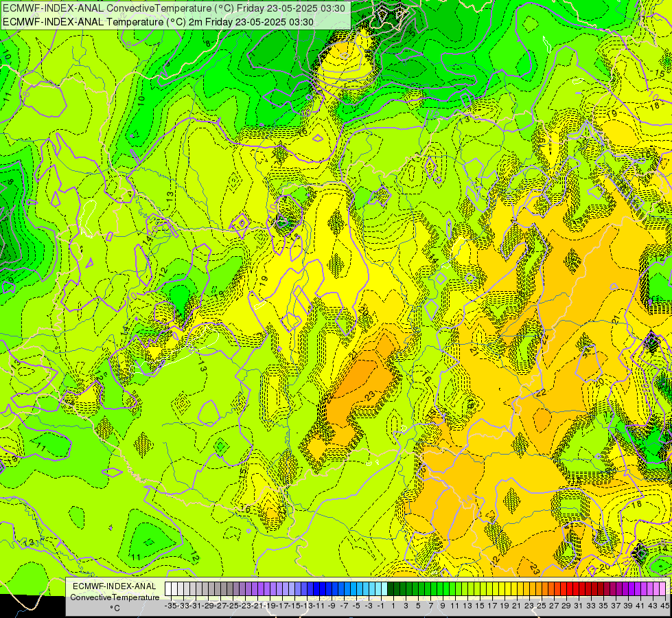
Task: Click the -1 tick label on the legend scale
Action: coord(380,606)
